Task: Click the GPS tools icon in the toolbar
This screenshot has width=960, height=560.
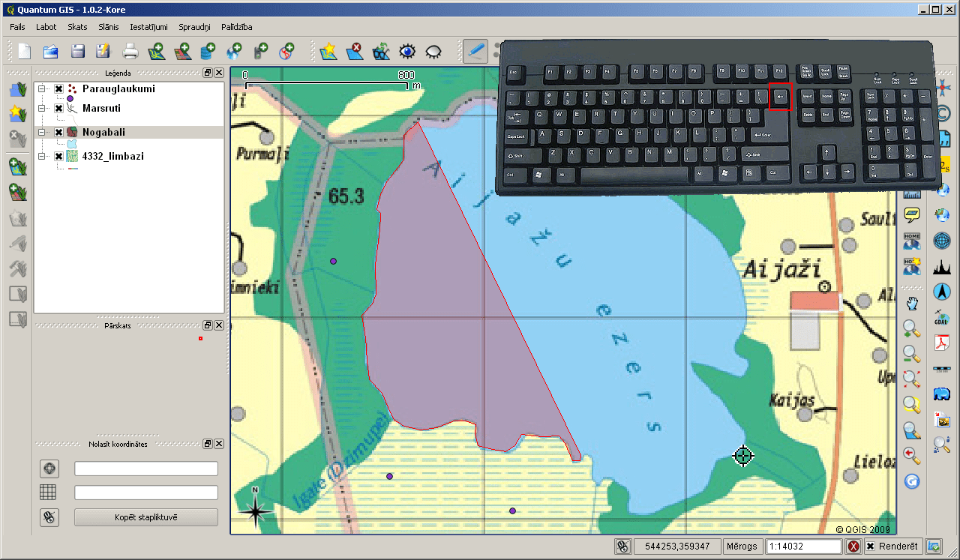Action: click(x=260, y=51)
